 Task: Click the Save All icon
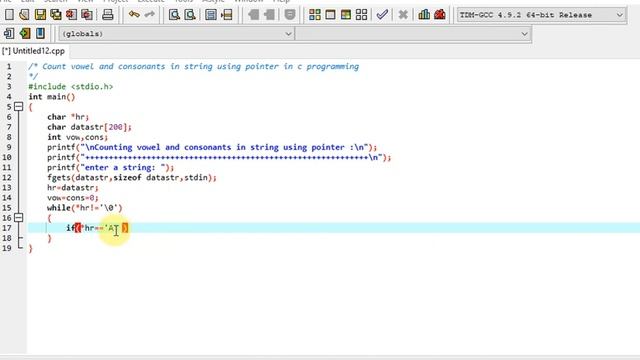click(x=56, y=15)
